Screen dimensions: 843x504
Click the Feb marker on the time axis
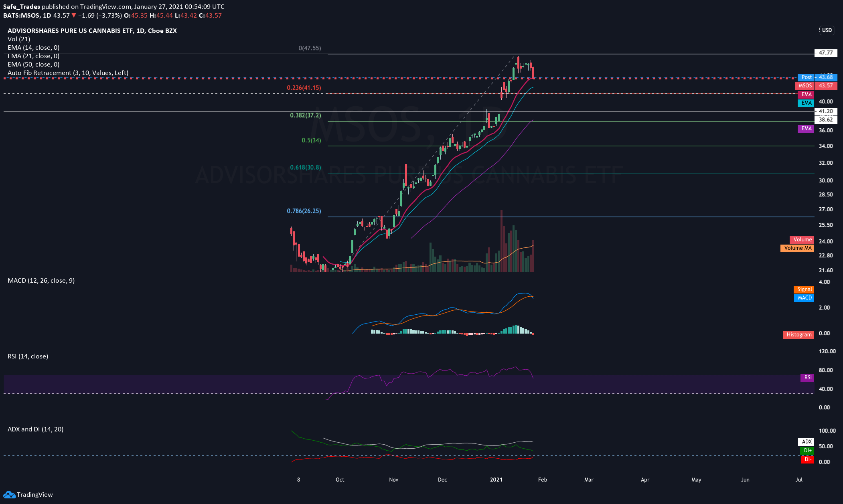[542, 480]
